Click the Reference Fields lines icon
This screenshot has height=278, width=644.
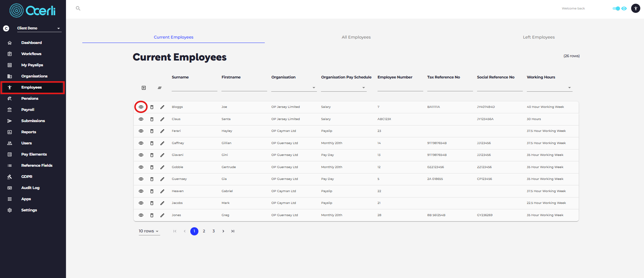point(9,165)
